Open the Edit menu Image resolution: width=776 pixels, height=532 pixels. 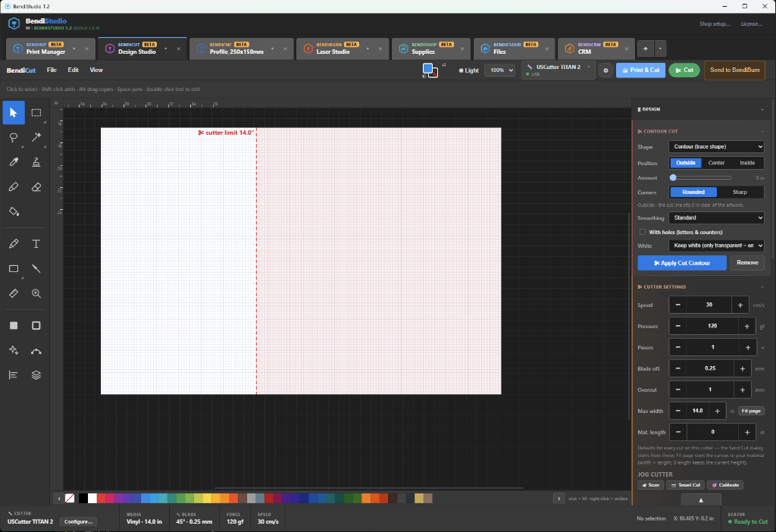74,70
